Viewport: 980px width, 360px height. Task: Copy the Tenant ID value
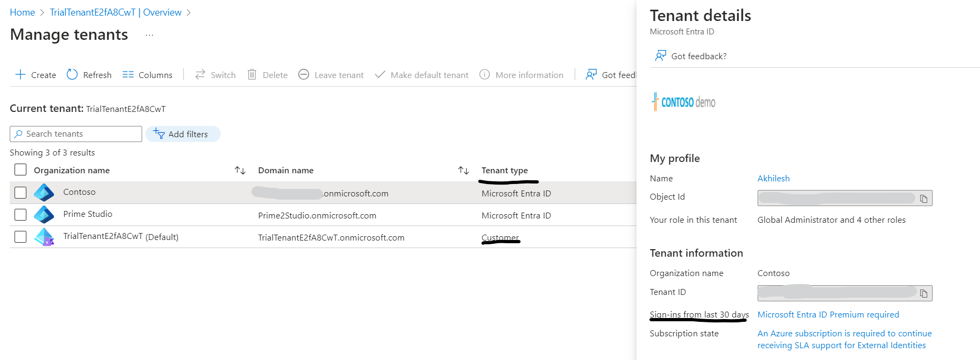tap(924, 293)
